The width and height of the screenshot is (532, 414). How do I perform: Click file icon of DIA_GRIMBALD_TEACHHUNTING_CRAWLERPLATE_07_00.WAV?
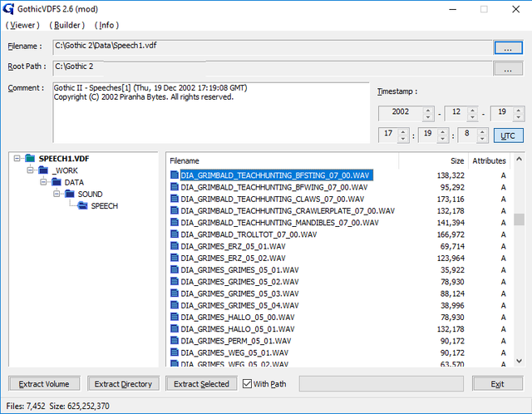[x=175, y=210]
